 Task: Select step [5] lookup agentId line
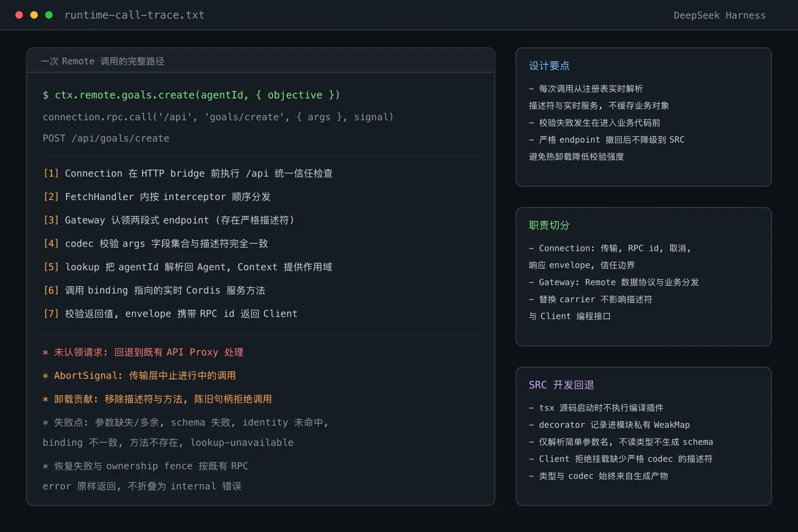(x=187, y=267)
